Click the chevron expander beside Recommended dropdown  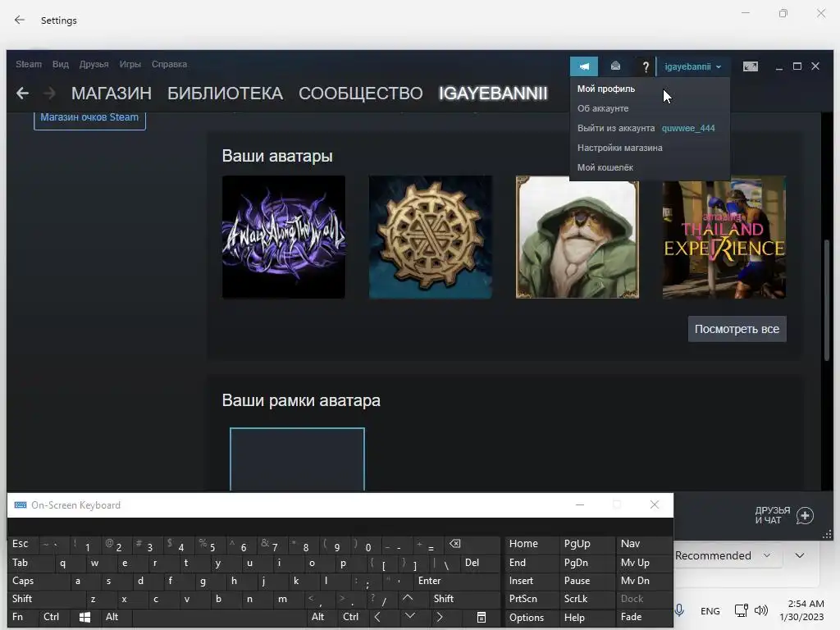(x=800, y=555)
